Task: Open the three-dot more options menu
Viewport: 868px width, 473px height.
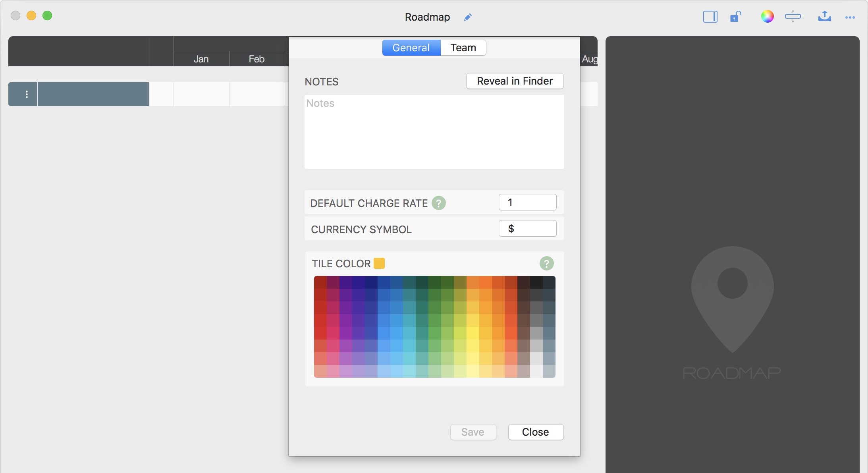Action: pos(850,17)
